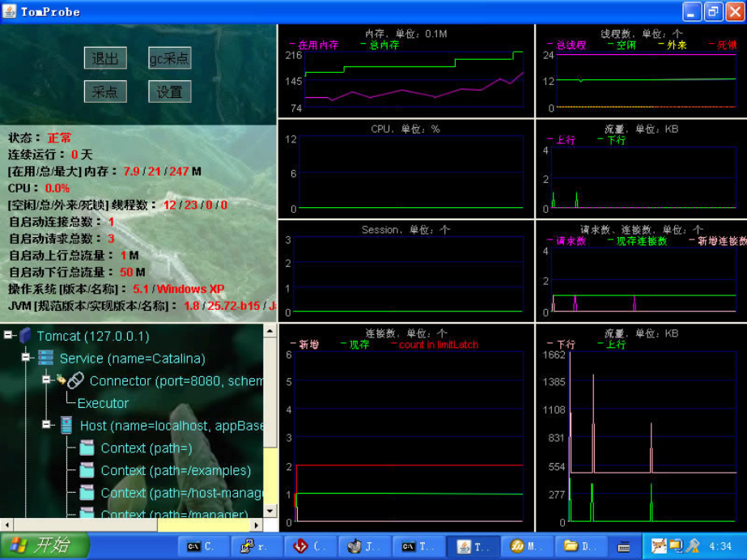747x560 pixels.
Task: Select Connector (port=8080 tree label
Action: [176, 381]
